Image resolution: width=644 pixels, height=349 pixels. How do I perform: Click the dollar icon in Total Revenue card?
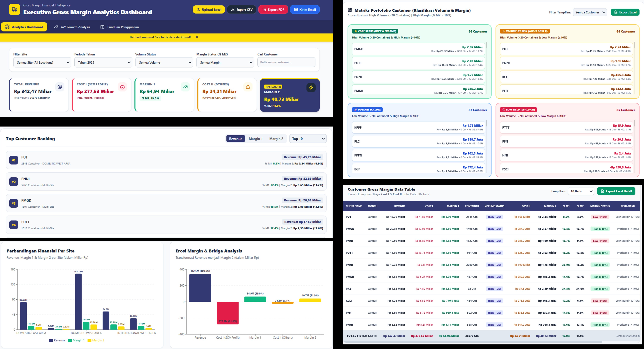pyautogui.click(x=60, y=87)
